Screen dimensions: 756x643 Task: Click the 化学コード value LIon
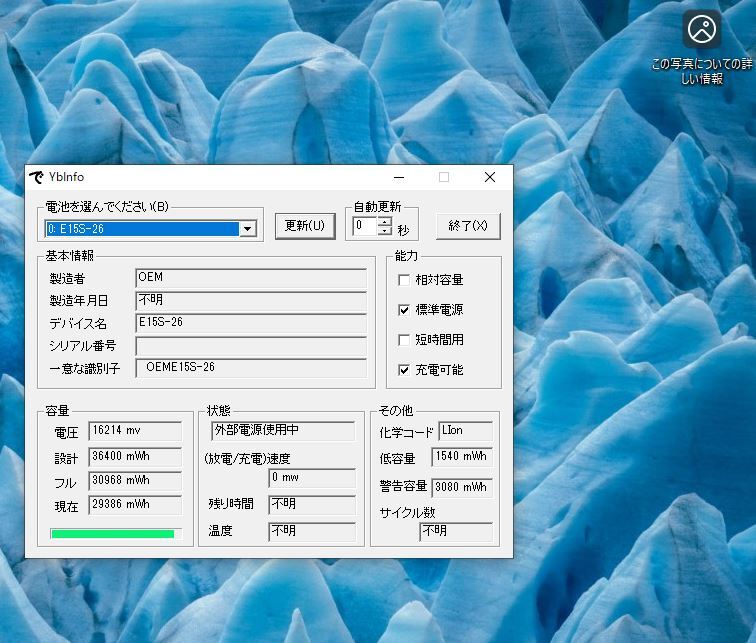click(x=466, y=431)
